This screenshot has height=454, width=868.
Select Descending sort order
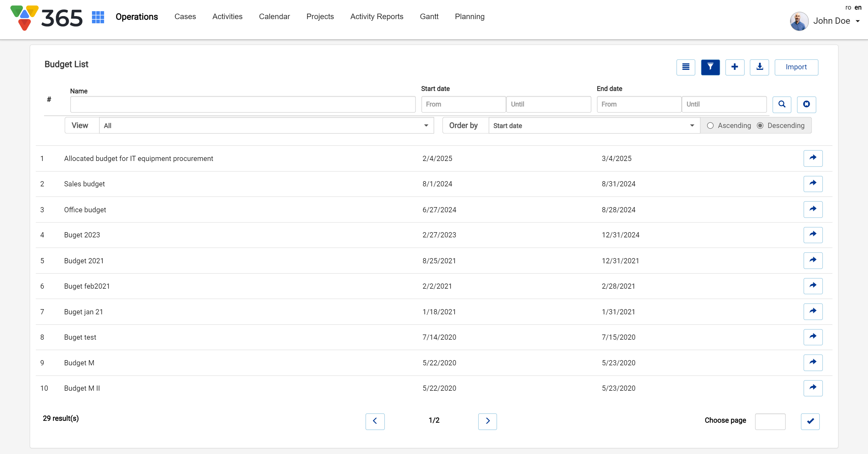tap(760, 126)
